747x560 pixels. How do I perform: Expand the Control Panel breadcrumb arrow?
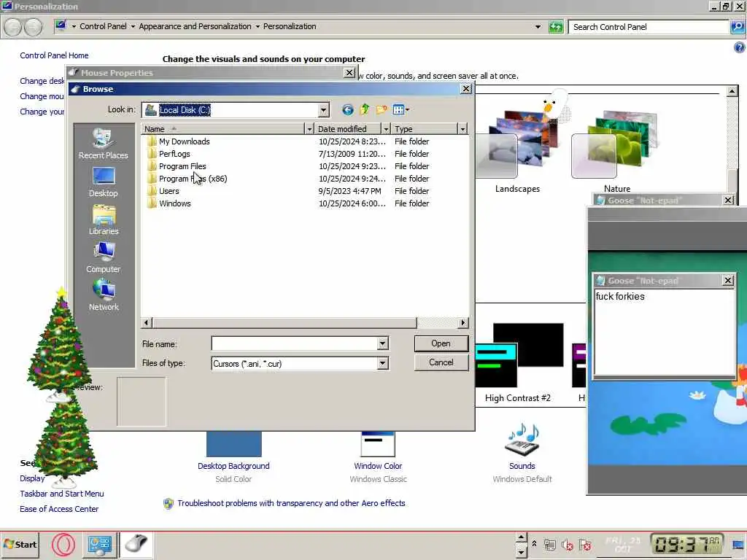[133, 27]
